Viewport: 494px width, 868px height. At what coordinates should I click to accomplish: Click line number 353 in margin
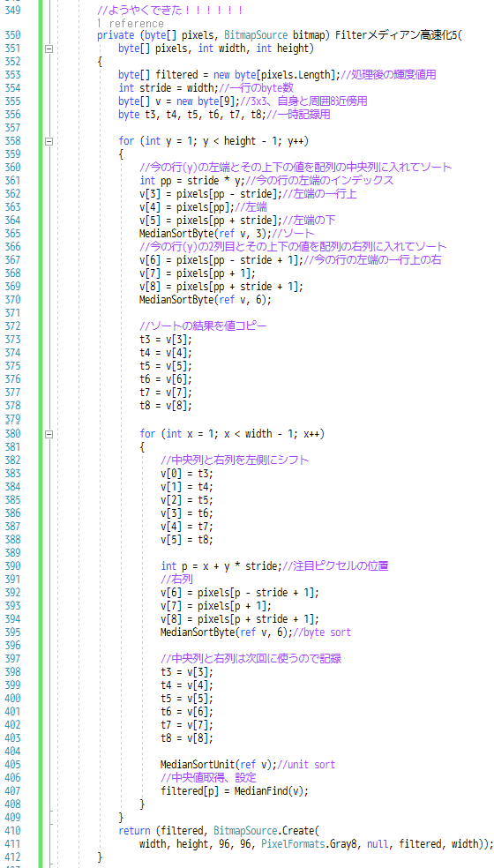tap(11, 75)
